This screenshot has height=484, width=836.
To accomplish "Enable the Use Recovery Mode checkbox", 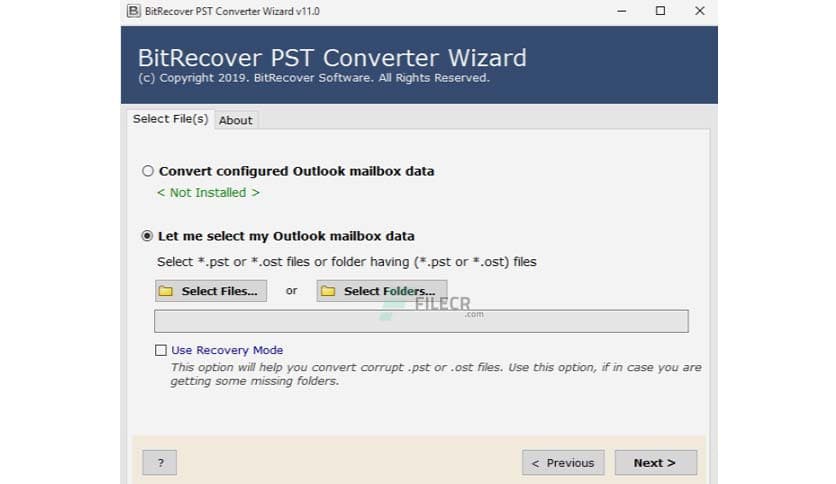I will pyautogui.click(x=160, y=350).
